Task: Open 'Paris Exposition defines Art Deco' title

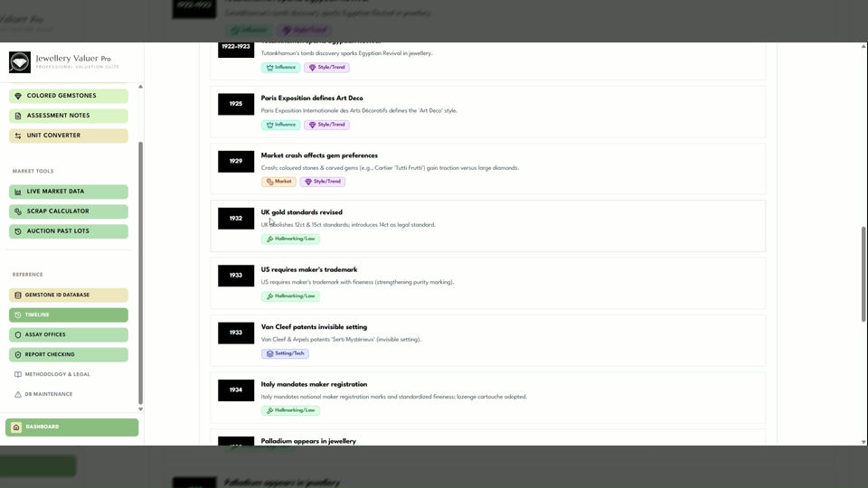Action: click(312, 99)
